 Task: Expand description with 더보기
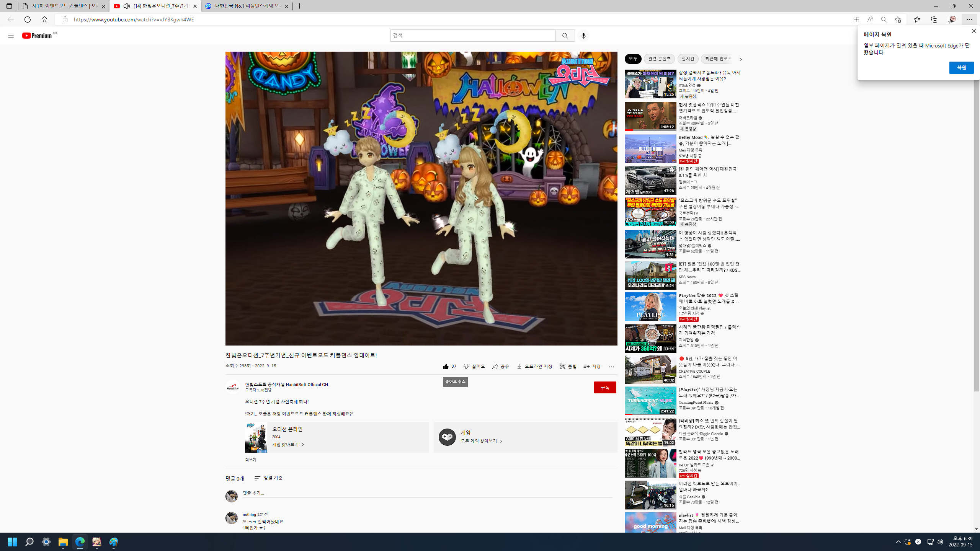pyautogui.click(x=250, y=460)
